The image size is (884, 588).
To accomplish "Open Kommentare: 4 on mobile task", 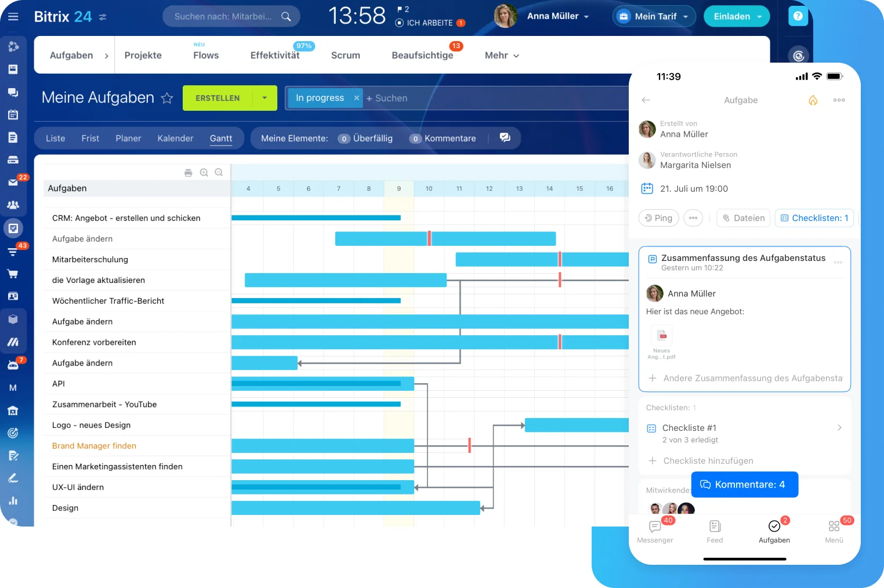I will click(745, 484).
